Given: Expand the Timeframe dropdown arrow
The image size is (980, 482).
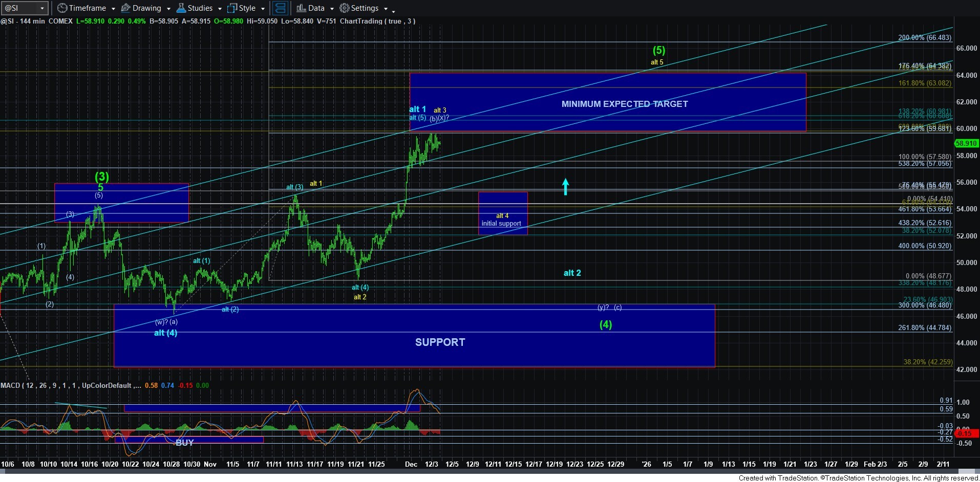Looking at the screenshot, I should tap(113, 9).
